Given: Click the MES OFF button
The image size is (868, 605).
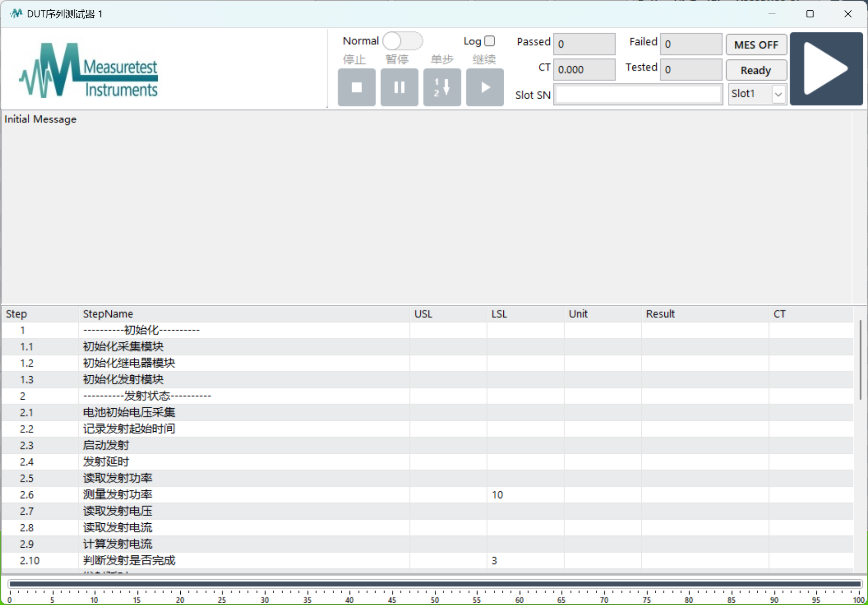Looking at the screenshot, I should point(756,45).
